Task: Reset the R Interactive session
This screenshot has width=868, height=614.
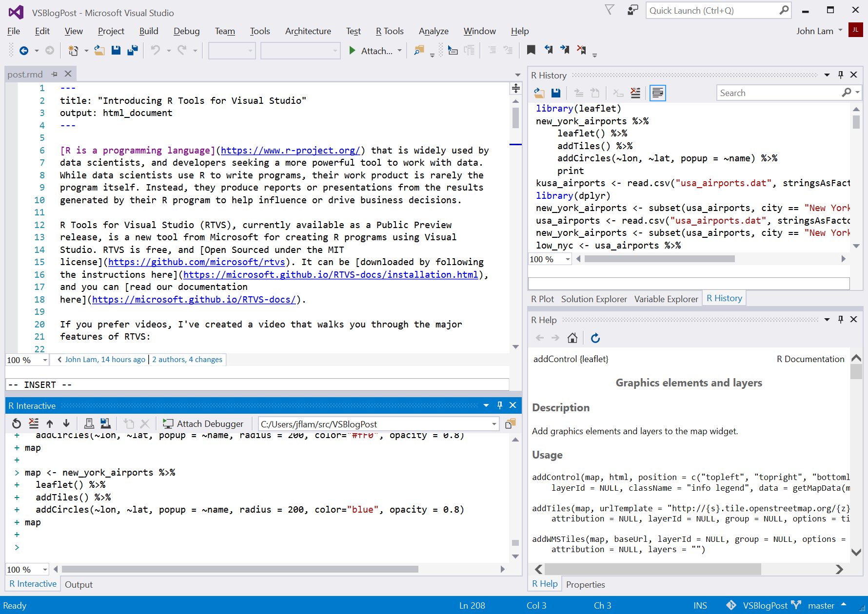Action: pos(17,423)
